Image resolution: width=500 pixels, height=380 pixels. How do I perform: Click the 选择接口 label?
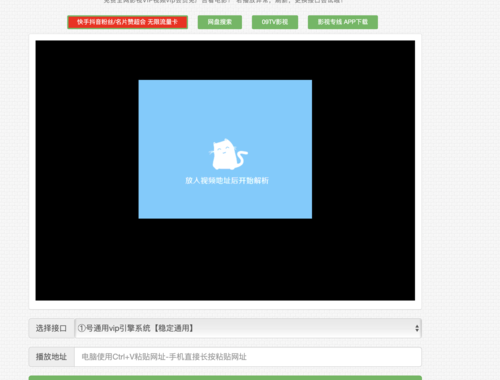tap(51, 328)
